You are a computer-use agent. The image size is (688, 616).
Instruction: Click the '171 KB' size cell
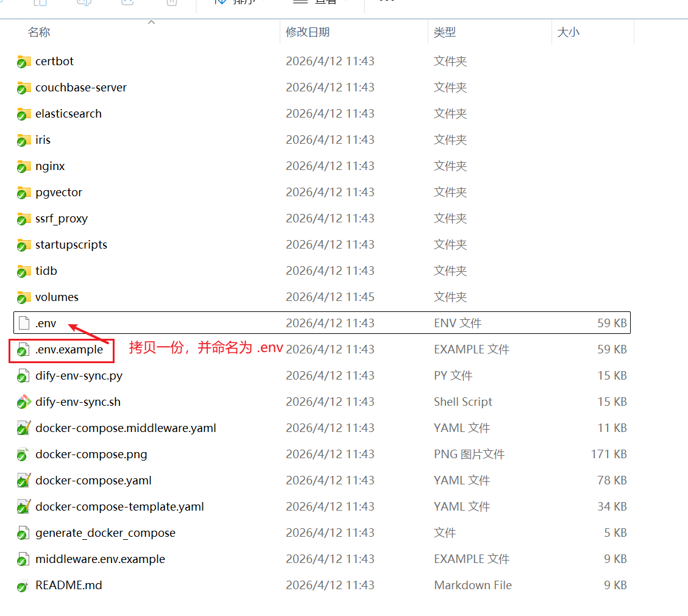[609, 454]
